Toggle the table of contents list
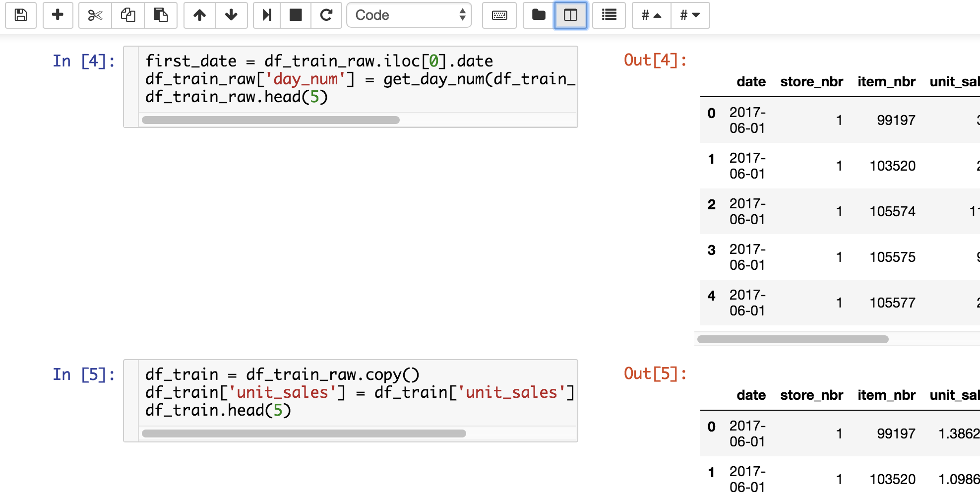This screenshot has height=495, width=980. tap(609, 15)
